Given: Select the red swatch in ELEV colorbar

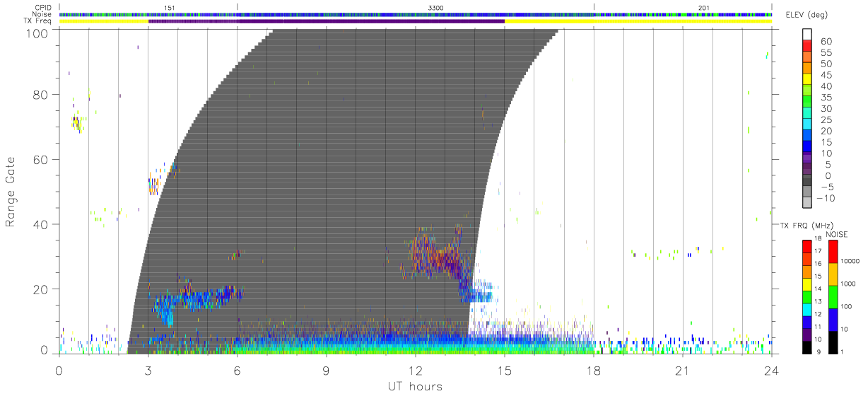Looking at the screenshot, I should (x=809, y=46).
